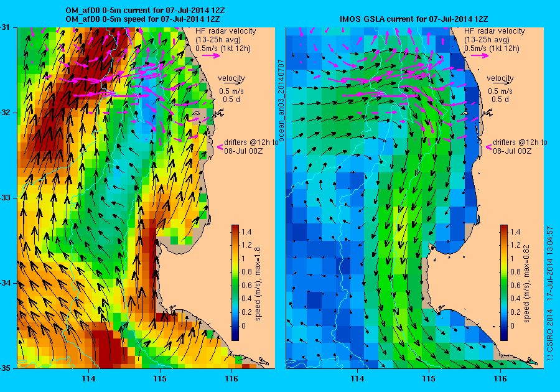Click the magenta HF radar arrow in left legend

211,55
